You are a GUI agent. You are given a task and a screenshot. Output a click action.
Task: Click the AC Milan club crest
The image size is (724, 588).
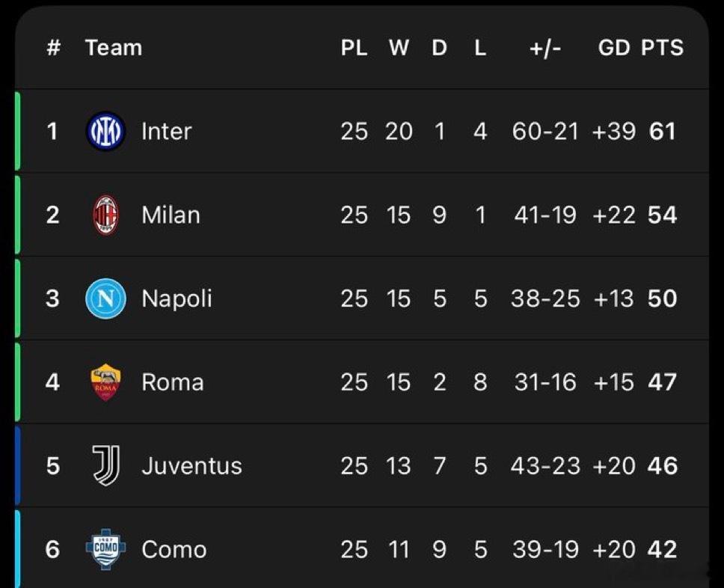(105, 215)
